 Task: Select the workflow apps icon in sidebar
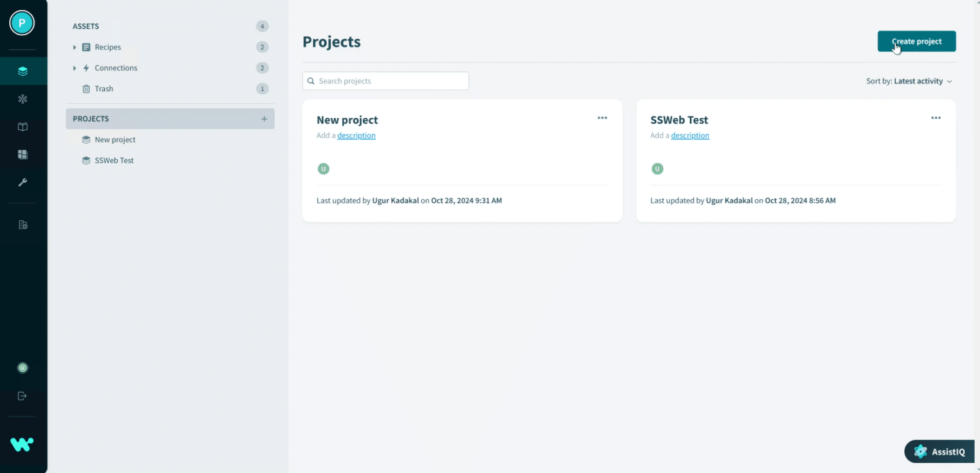pos(22,99)
